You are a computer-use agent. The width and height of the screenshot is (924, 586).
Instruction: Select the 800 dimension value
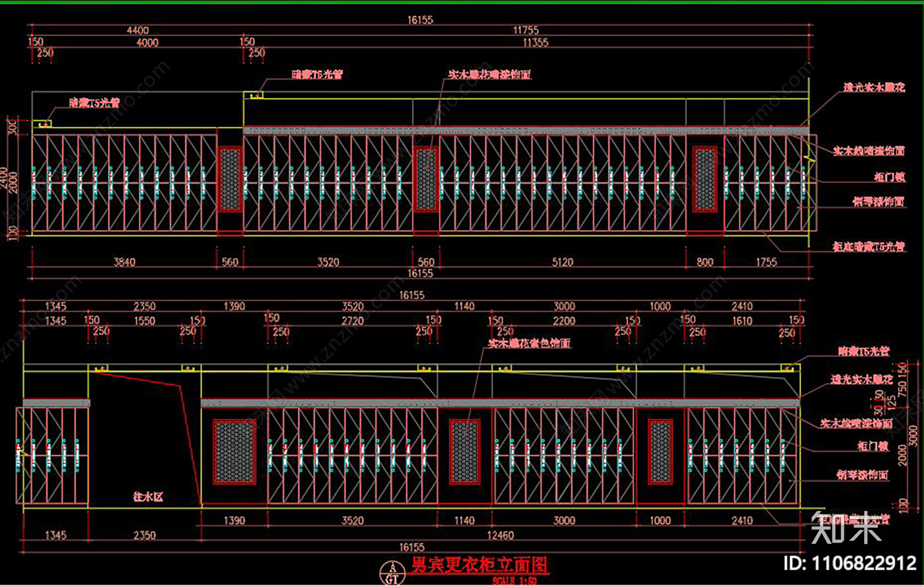(705, 262)
